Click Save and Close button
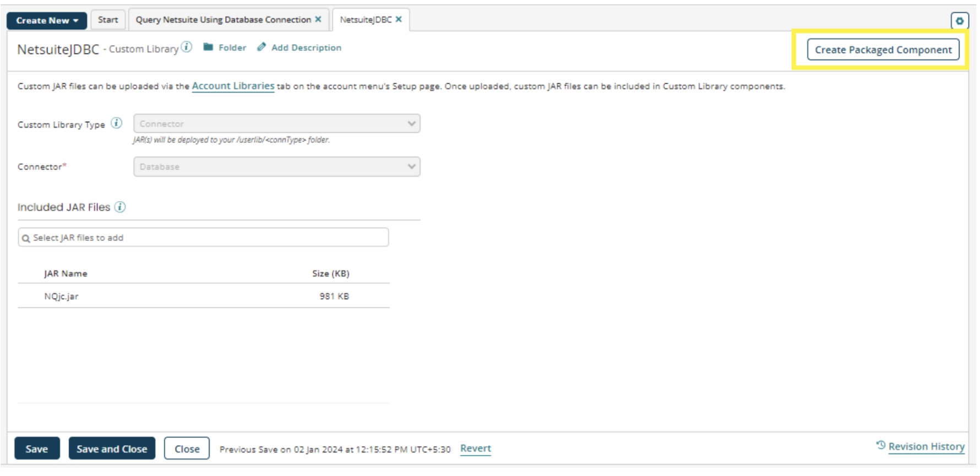The height and width of the screenshot is (476, 980). pyautogui.click(x=112, y=448)
